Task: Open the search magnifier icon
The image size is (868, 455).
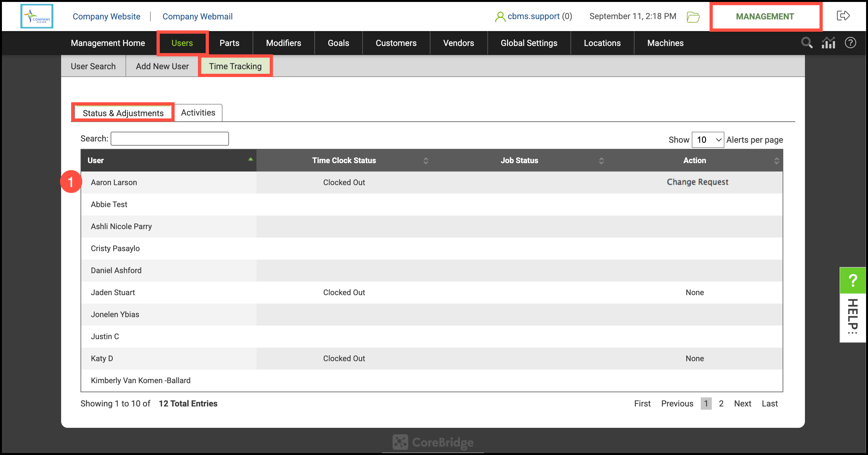Action: (807, 43)
